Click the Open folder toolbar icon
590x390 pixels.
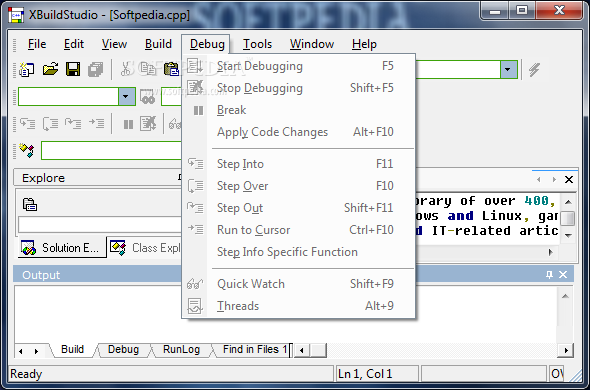coord(50,69)
